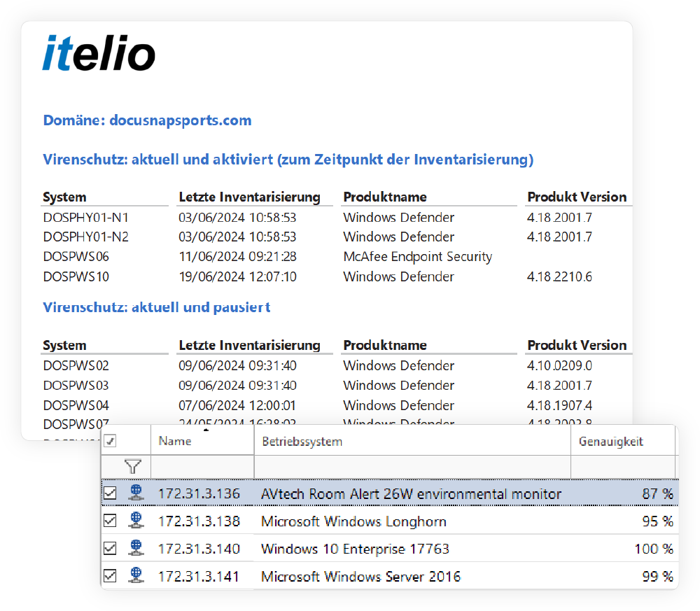The height and width of the screenshot is (611, 700).
Task: Click the itelio logo
Action: 99,53
